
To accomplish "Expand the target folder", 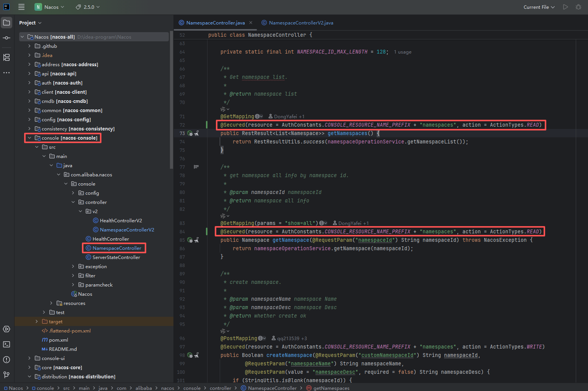I will click(37, 322).
